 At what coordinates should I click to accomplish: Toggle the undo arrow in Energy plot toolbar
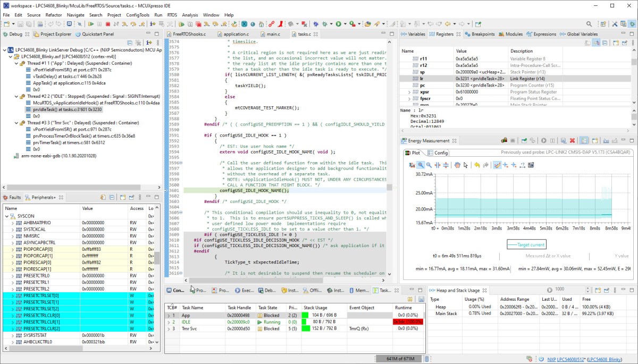click(477, 165)
